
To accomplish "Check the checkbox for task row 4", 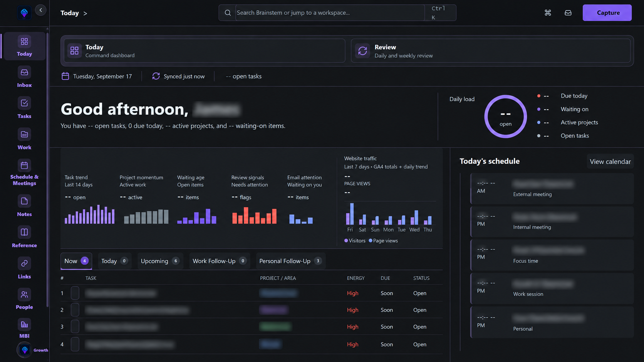I will pos(75,344).
